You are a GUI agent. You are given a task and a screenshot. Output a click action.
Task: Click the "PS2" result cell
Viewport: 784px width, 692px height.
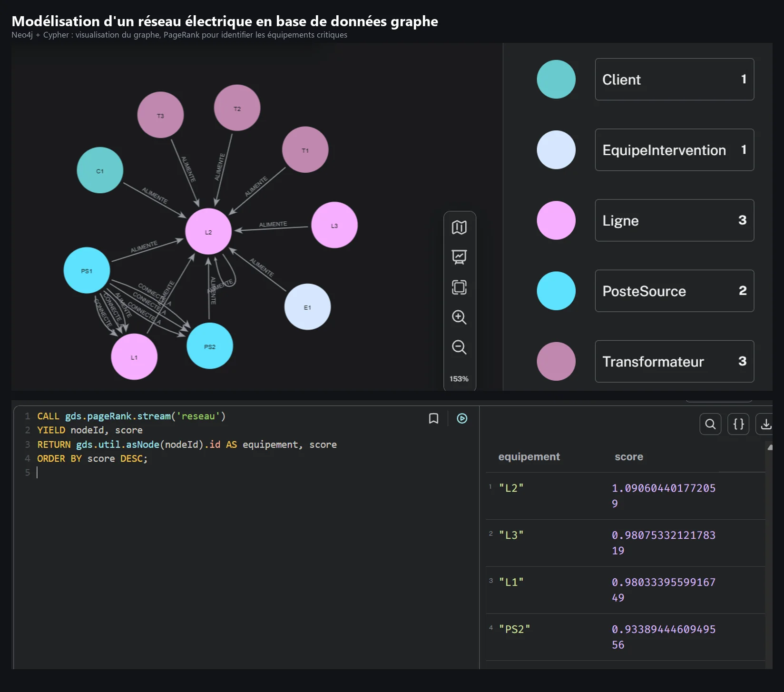tap(514, 630)
